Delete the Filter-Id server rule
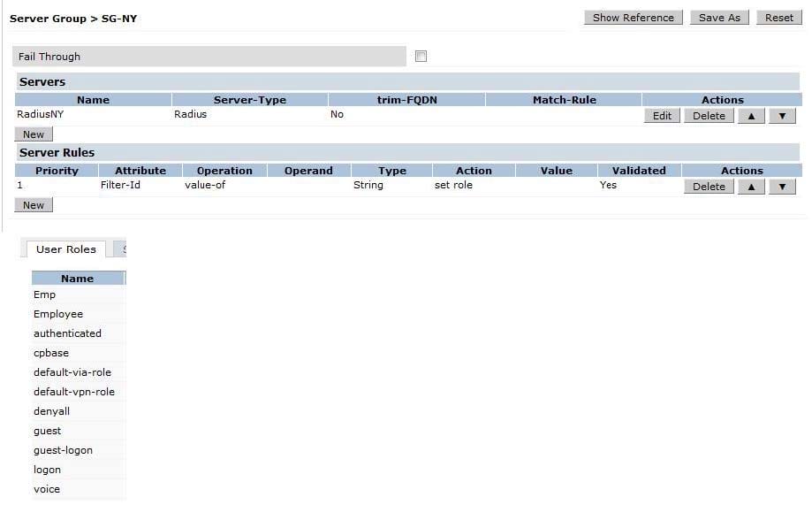The height and width of the screenshot is (505, 812). click(x=709, y=186)
